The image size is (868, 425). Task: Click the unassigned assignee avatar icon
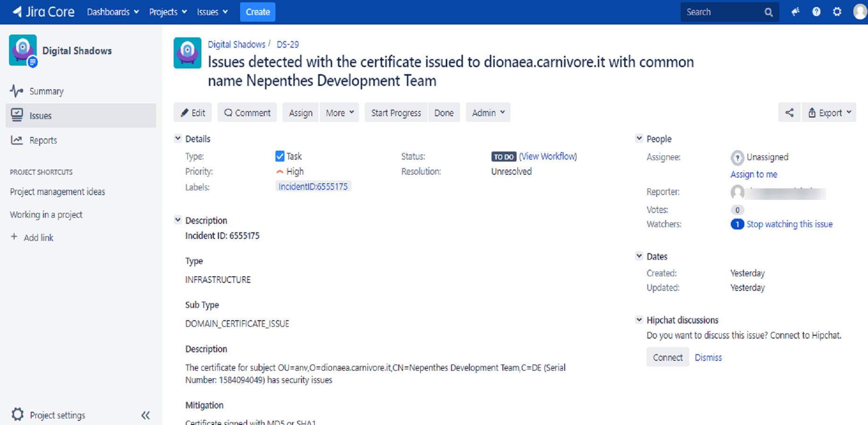click(737, 157)
